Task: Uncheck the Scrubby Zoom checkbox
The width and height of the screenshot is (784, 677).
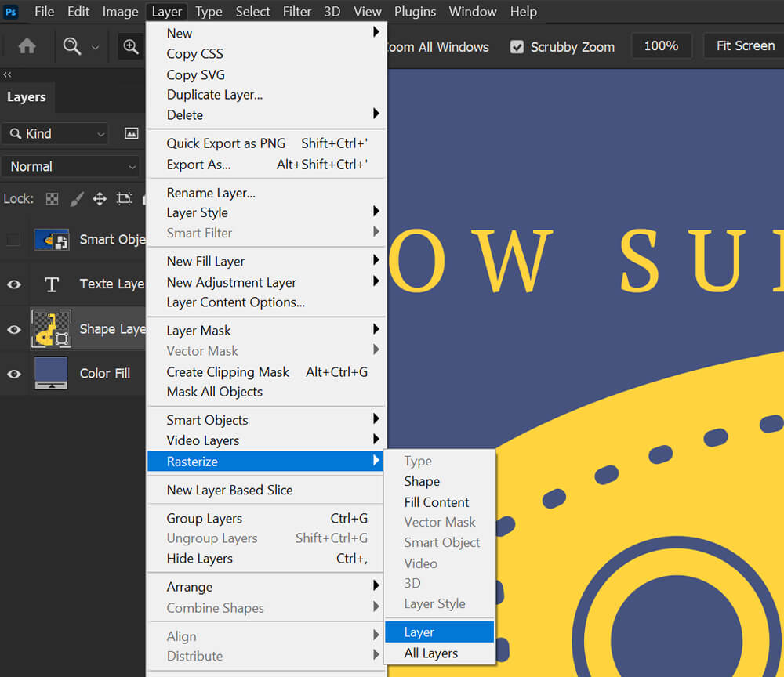Action: point(517,47)
